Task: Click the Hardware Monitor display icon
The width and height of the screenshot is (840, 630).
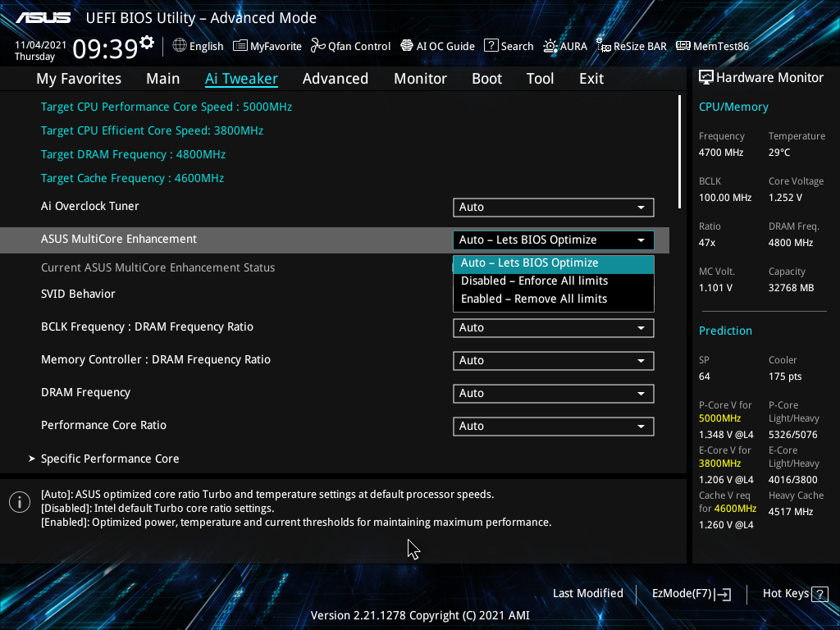Action: tap(706, 78)
